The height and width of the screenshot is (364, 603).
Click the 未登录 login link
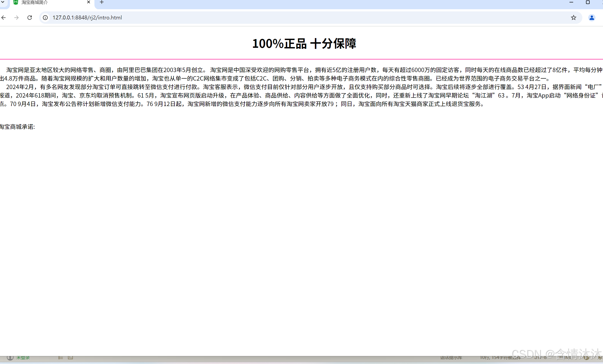pyautogui.click(x=23, y=358)
